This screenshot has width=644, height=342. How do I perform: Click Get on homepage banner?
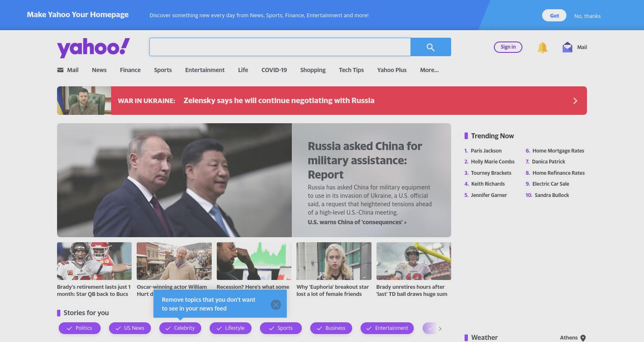pos(554,16)
